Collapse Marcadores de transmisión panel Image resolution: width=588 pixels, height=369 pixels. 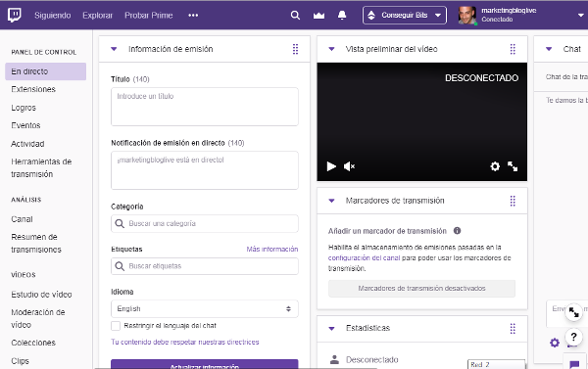pos(331,201)
